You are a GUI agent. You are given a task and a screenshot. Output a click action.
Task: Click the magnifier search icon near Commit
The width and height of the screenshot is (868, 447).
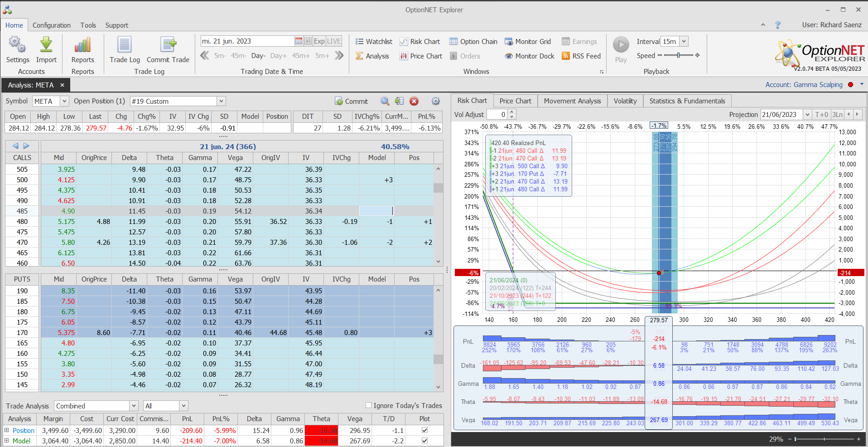[385, 101]
